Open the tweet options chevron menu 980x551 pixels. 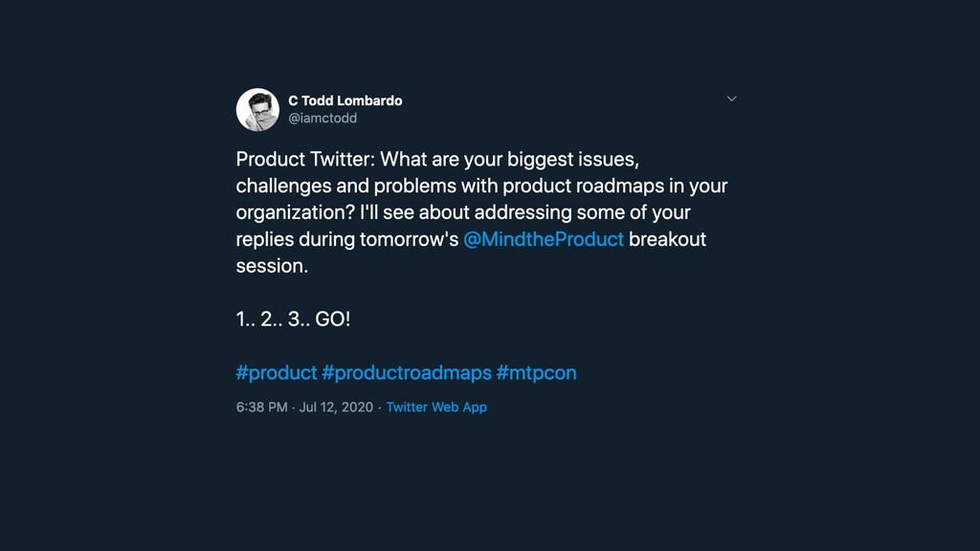pos(731,99)
